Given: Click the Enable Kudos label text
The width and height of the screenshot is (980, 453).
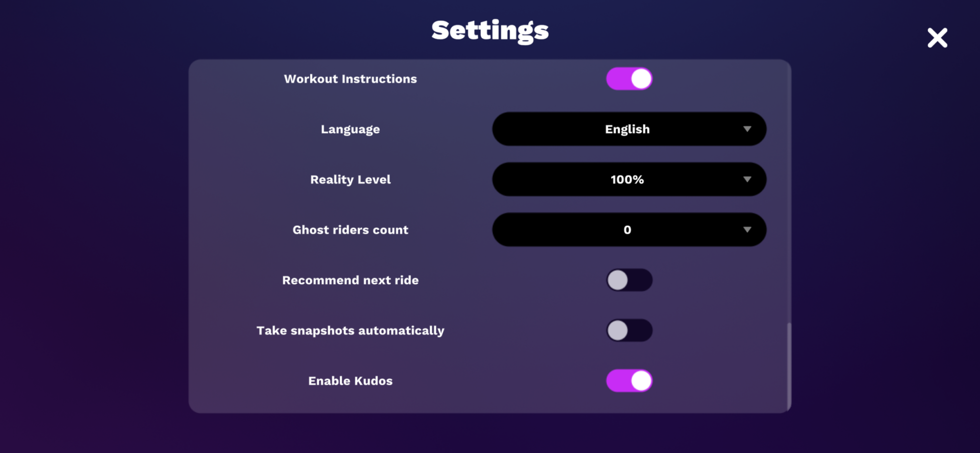Looking at the screenshot, I should click(x=350, y=381).
